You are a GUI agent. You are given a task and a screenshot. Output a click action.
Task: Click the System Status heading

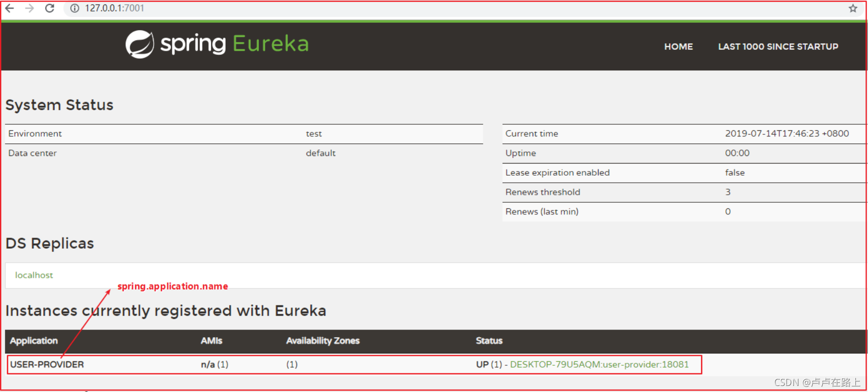(59, 105)
